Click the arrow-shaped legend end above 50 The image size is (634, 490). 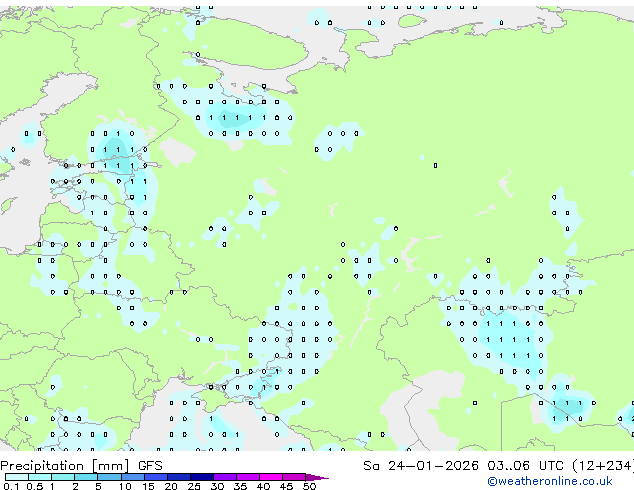[x=317, y=477]
